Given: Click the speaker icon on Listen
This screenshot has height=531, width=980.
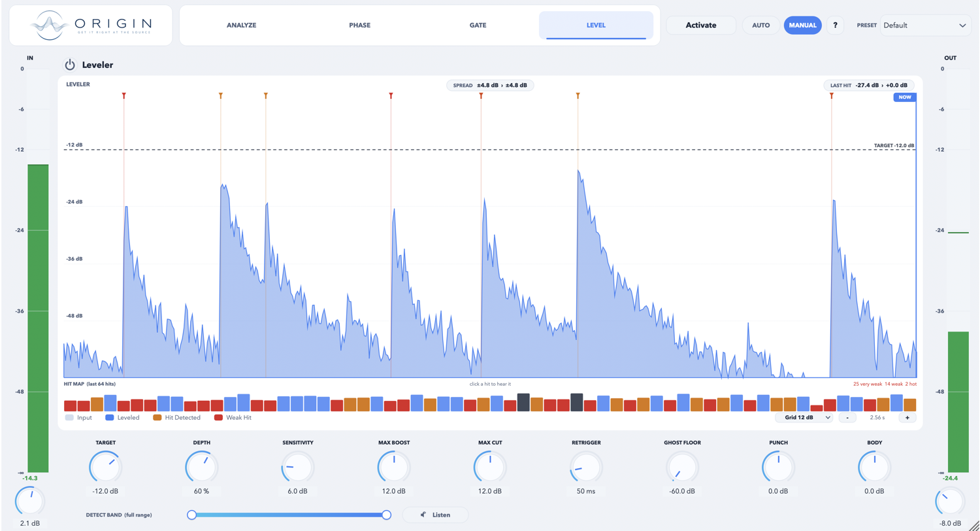Looking at the screenshot, I should pyautogui.click(x=423, y=515).
